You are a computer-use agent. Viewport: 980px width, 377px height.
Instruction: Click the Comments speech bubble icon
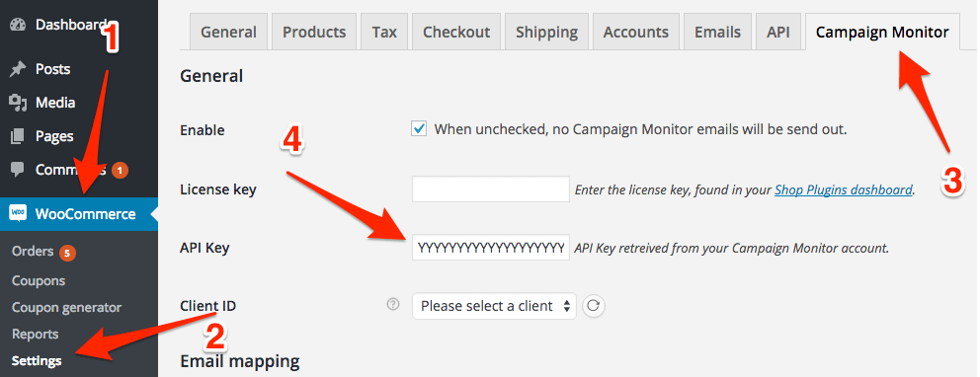[x=18, y=169]
